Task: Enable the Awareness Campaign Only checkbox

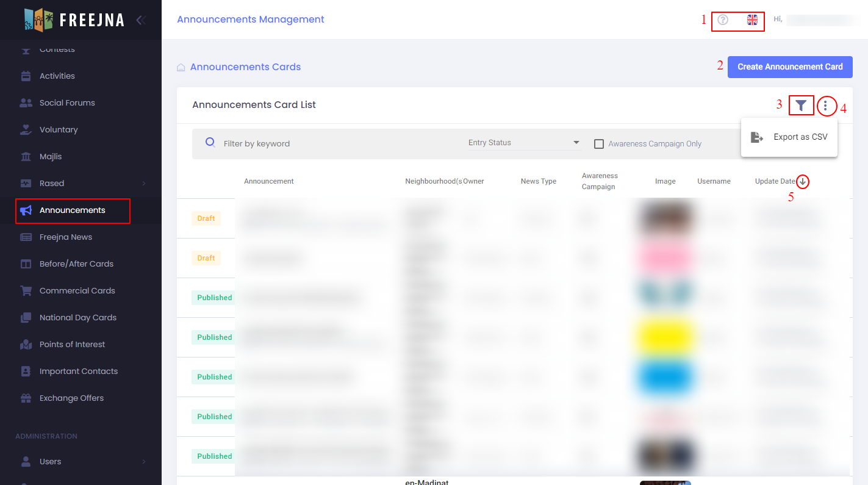Action: click(599, 144)
